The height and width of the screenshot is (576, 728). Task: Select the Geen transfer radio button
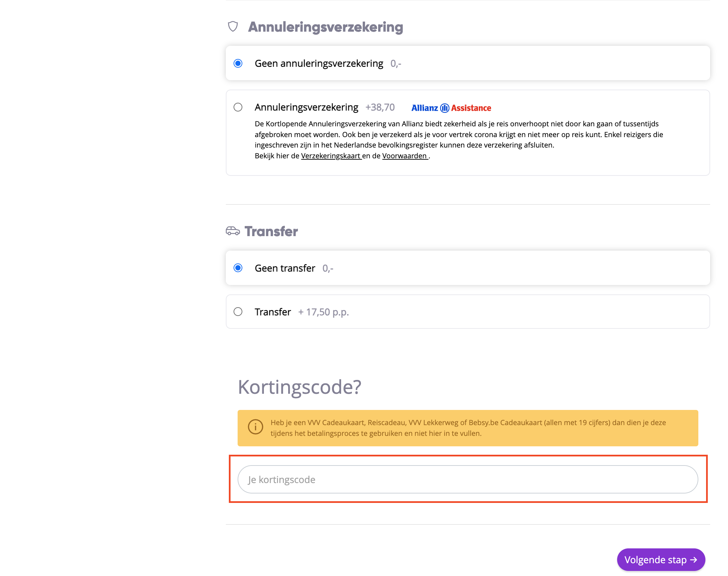click(x=238, y=268)
